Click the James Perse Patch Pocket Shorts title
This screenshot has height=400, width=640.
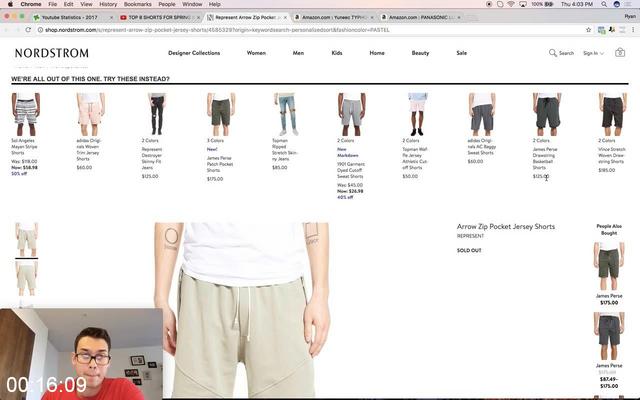click(x=220, y=164)
